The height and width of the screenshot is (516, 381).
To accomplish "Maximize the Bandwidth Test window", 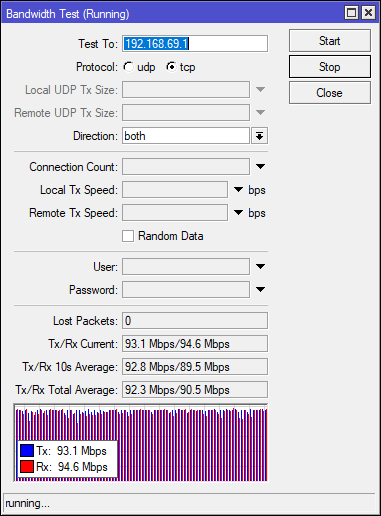I will tap(351, 13).
